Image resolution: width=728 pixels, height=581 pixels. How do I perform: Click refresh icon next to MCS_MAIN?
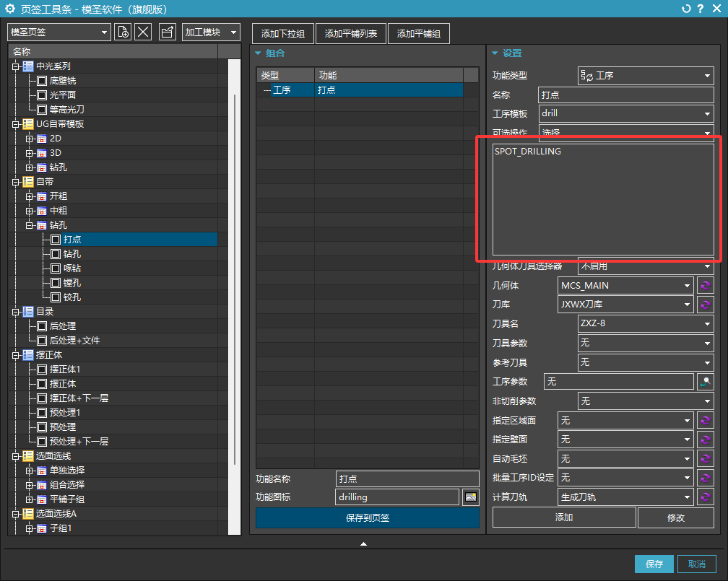705,285
